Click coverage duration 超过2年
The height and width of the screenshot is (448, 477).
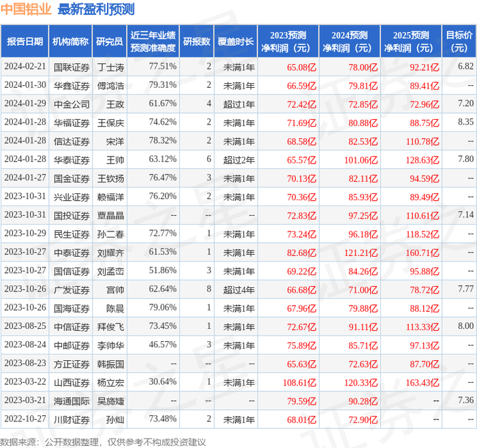click(238, 160)
